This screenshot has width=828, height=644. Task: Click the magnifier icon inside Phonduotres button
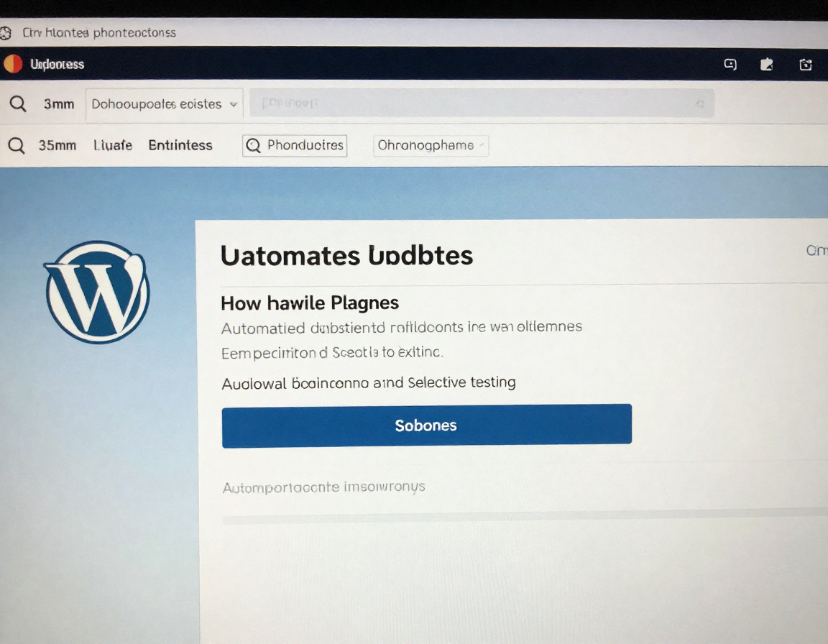click(253, 146)
